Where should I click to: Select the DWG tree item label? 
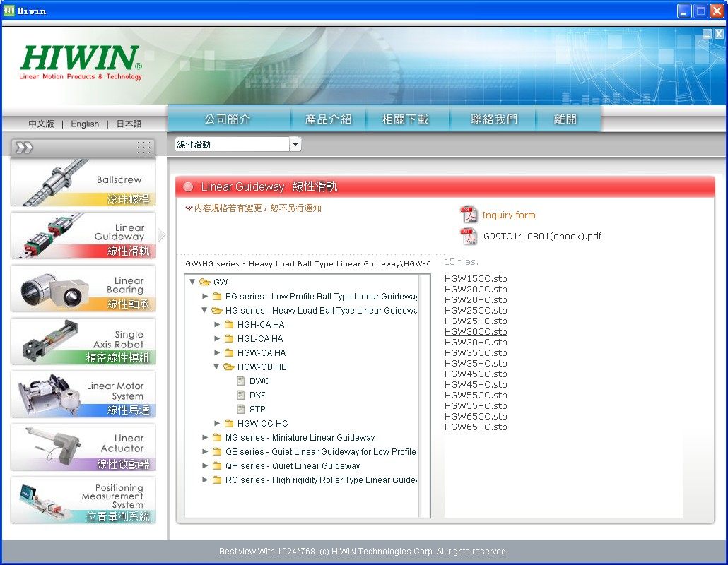click(x=259, y=381)
